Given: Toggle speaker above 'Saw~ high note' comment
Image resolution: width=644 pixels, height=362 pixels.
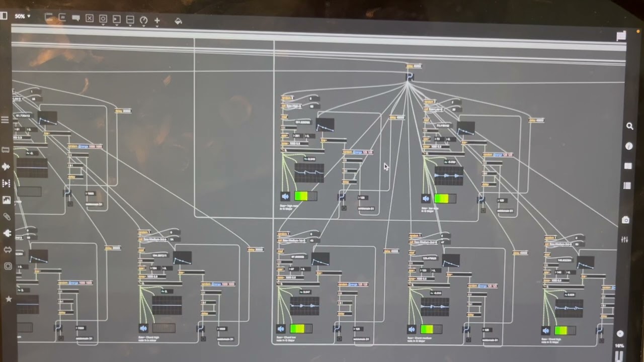Looking at the screenshot, I should tap(286, 197).
